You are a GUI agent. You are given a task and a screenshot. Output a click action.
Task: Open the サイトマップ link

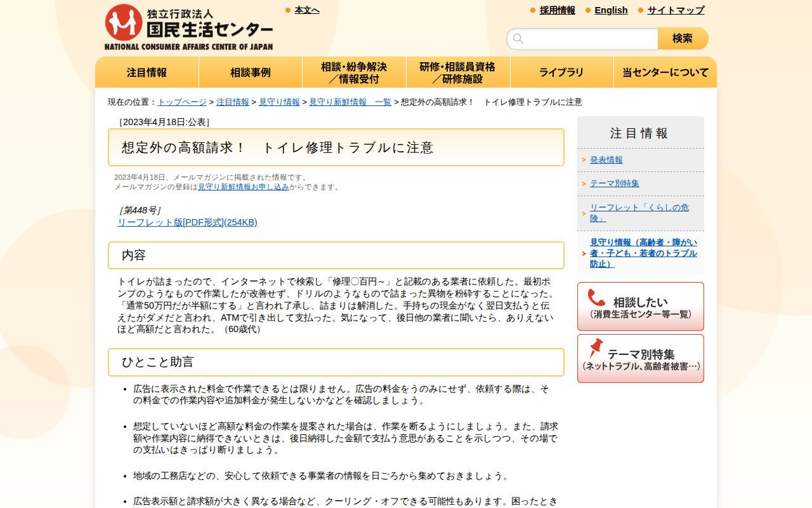(x=676, y=10)
